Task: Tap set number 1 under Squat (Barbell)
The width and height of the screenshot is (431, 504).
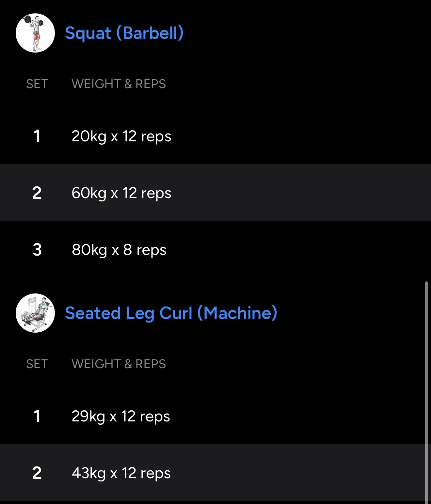Action: 37,136
